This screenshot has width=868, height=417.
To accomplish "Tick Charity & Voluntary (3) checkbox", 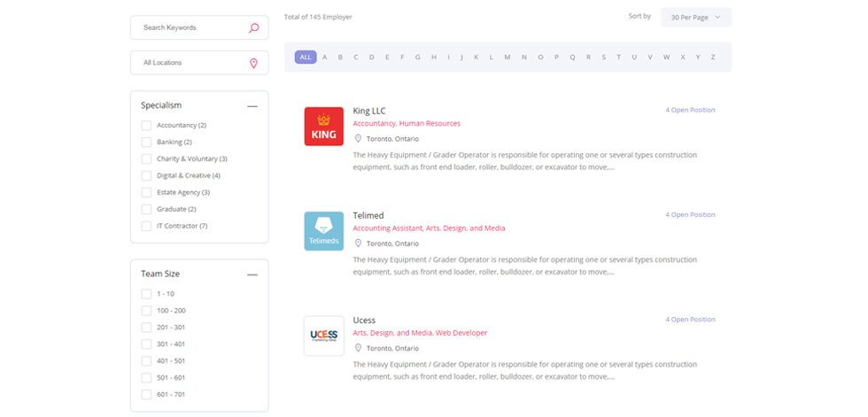I will point(146,158).
